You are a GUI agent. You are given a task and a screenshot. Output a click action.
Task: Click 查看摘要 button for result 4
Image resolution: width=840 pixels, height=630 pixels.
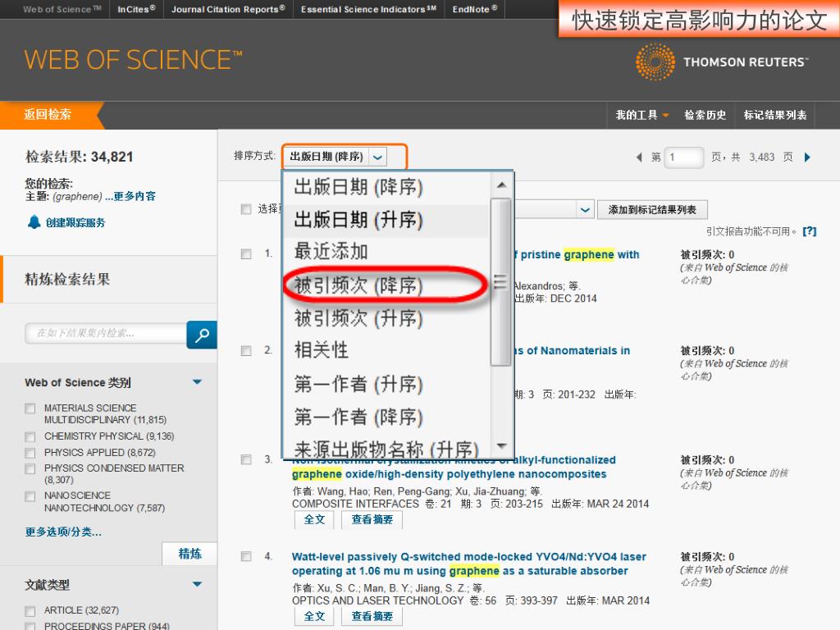372,617
